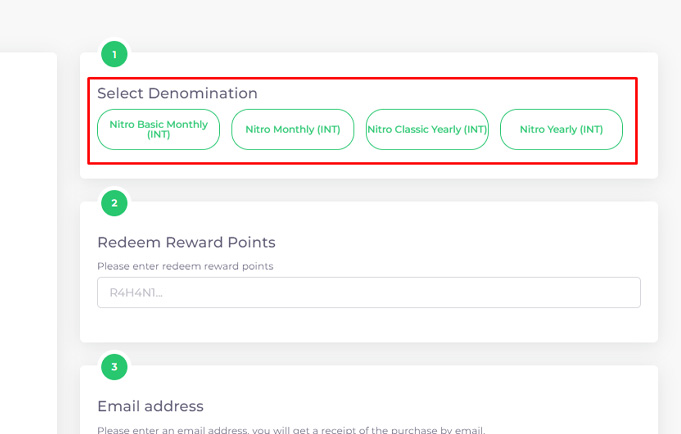Focus the redeem reward points input field
The height and width of the screenshot is (434, 681).
pos(368,292)
